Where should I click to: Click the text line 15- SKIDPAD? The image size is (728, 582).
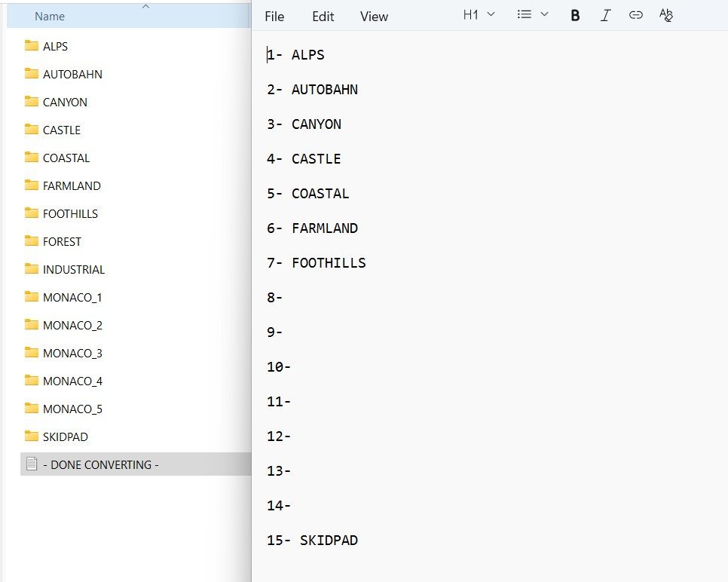[312, 541]
